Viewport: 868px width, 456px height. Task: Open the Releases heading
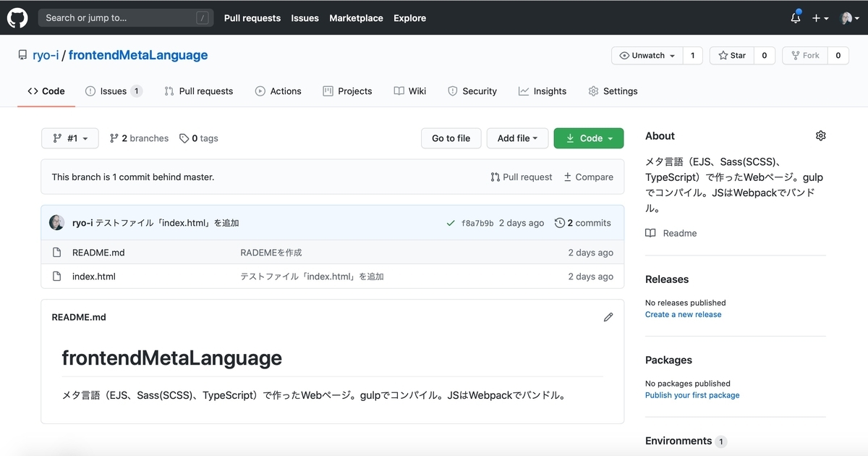[x=667, y=279]
